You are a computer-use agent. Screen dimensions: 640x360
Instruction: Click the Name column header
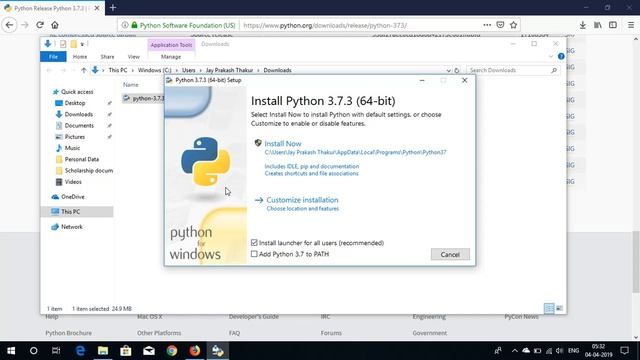131,85
